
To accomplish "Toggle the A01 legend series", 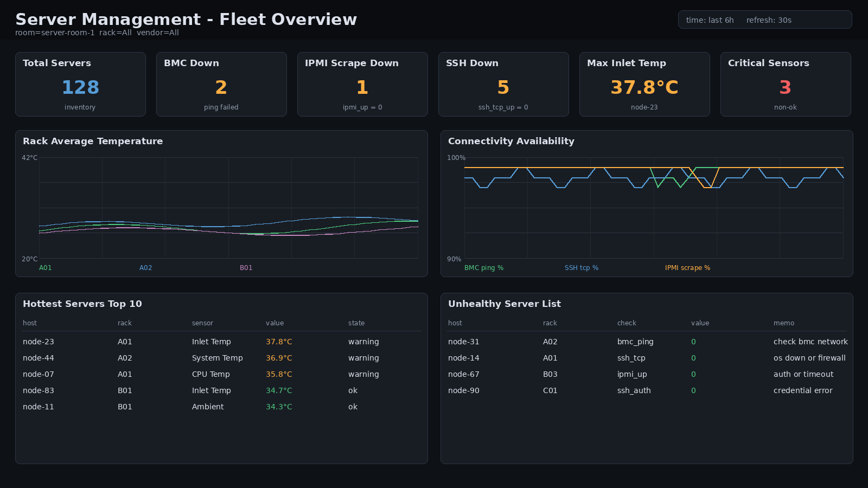I will (46, 268).
